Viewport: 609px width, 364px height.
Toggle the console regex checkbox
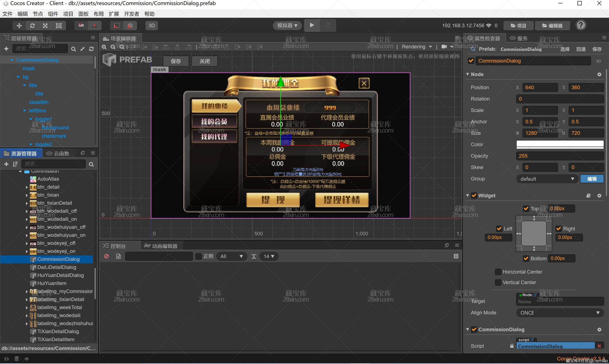click(198, 256)
